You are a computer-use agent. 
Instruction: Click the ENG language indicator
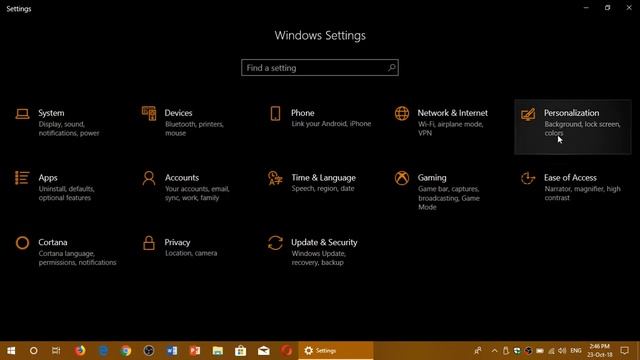(x=576, y=351)
